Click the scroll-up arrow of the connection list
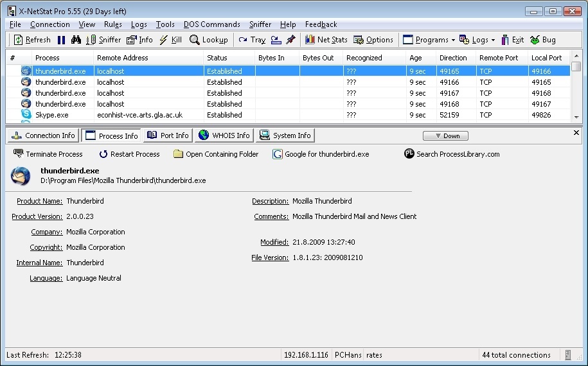The width and height of the screenshot is (588, 366). pos(576,56)
